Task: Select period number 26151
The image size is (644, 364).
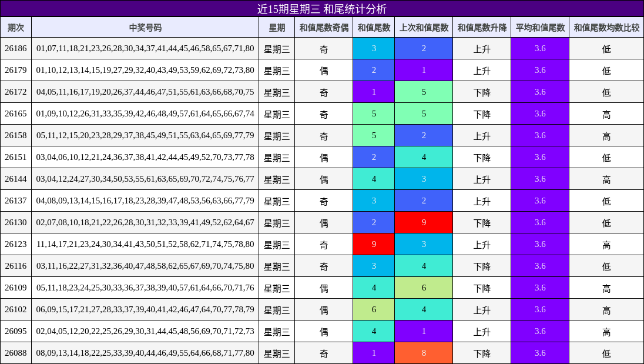Action: (16, 158)
